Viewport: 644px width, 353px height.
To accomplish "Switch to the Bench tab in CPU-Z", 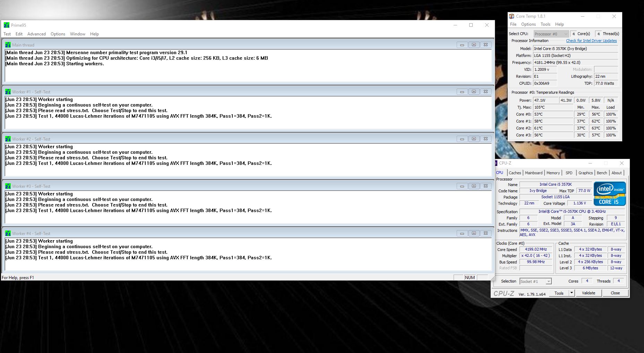I will coord(602,173).
